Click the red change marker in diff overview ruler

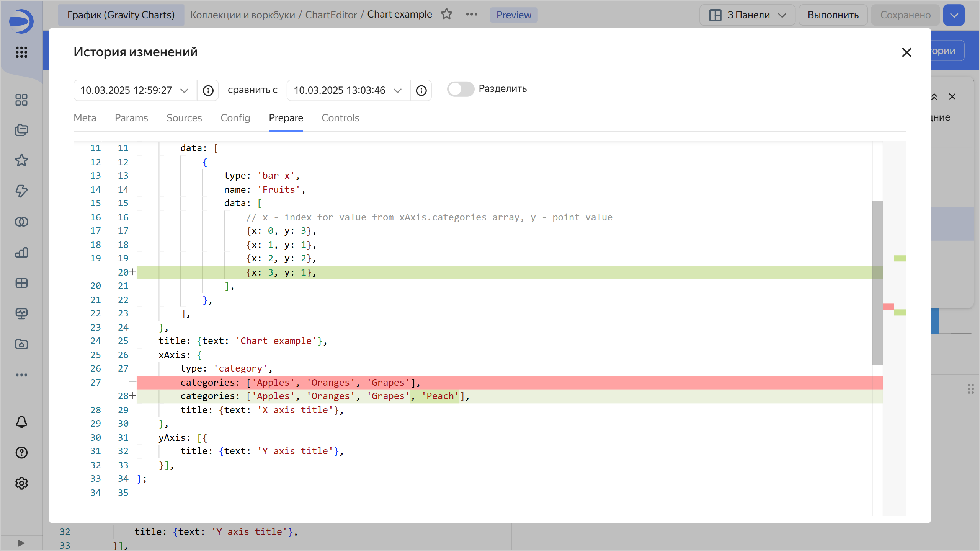[888, 306]
